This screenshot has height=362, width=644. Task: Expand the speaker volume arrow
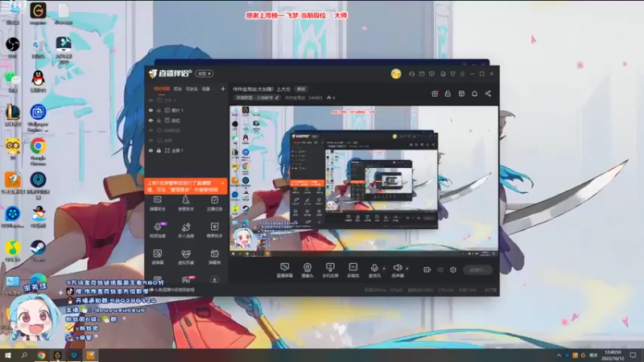(407, 269)
